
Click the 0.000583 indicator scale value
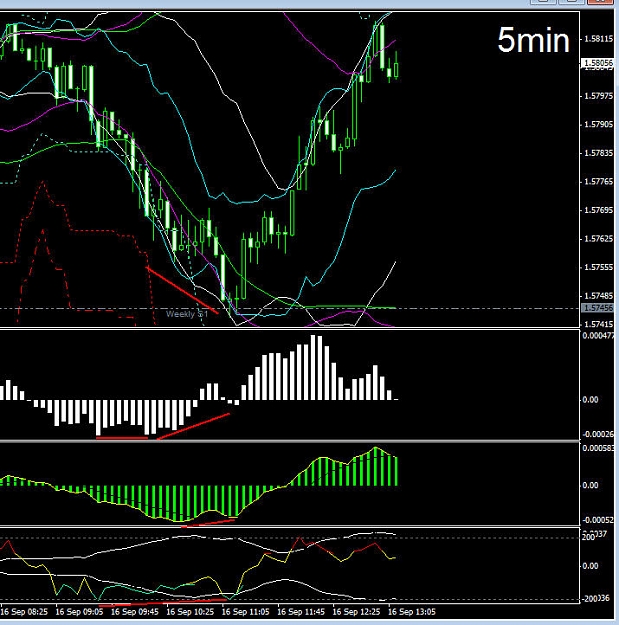(599, 448)
